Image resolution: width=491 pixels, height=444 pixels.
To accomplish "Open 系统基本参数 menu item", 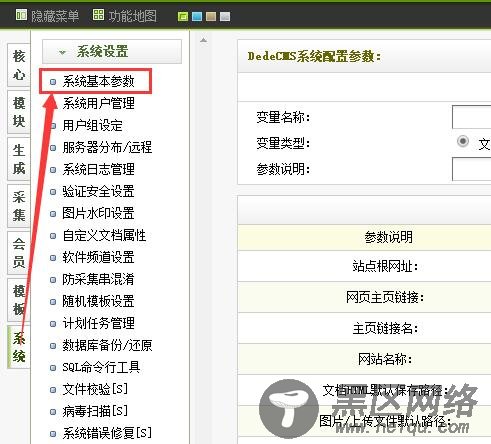I will click(98, 81).
